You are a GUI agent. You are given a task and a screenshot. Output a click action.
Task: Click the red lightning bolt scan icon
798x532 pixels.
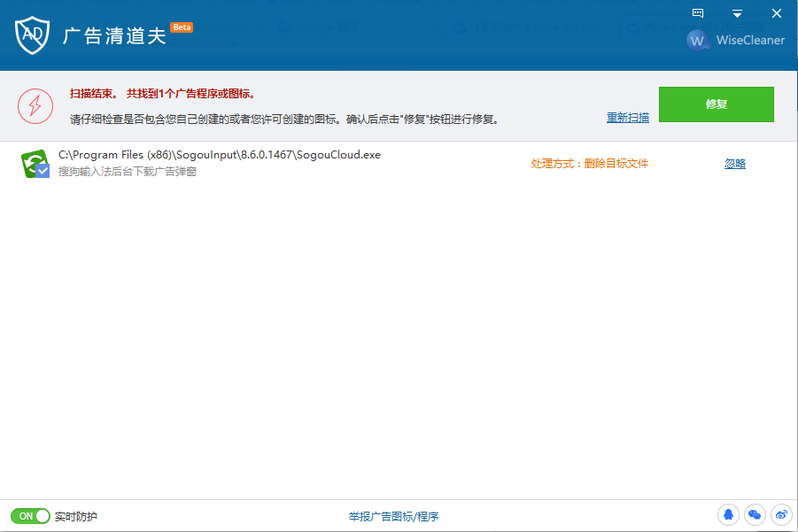35,106
